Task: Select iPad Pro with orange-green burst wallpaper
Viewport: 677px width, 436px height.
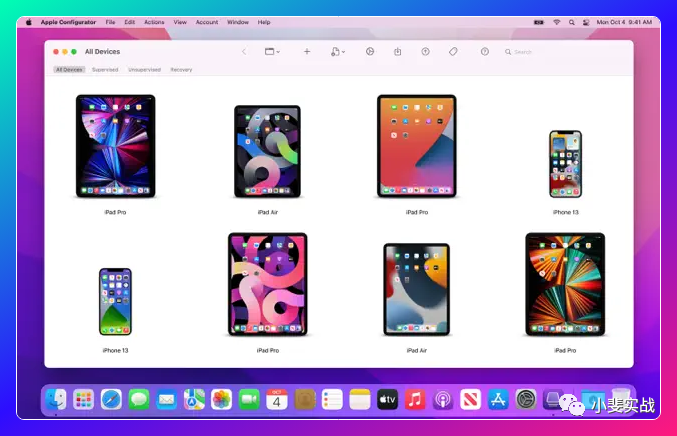Action: coord(565,284)
